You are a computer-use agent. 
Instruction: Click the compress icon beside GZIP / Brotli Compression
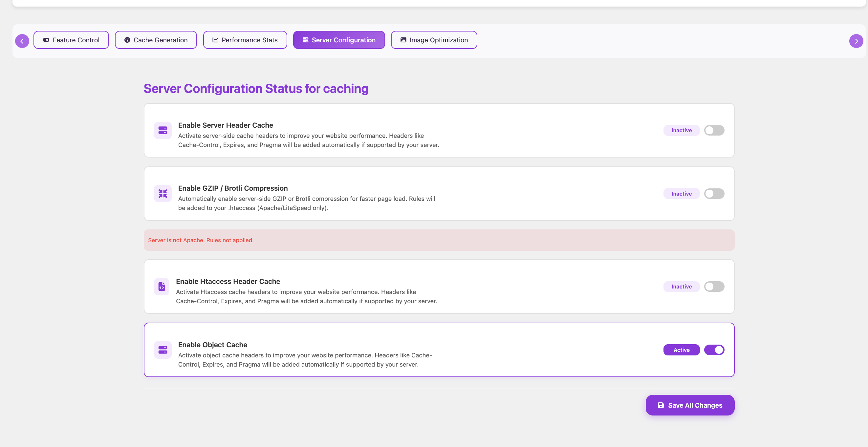click(163, 194)
